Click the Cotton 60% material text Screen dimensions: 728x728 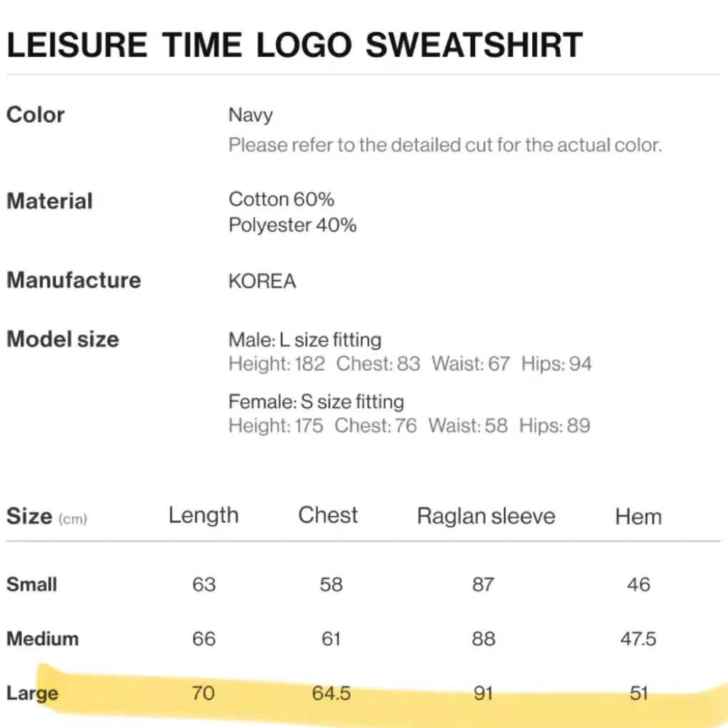pos(281,199)
